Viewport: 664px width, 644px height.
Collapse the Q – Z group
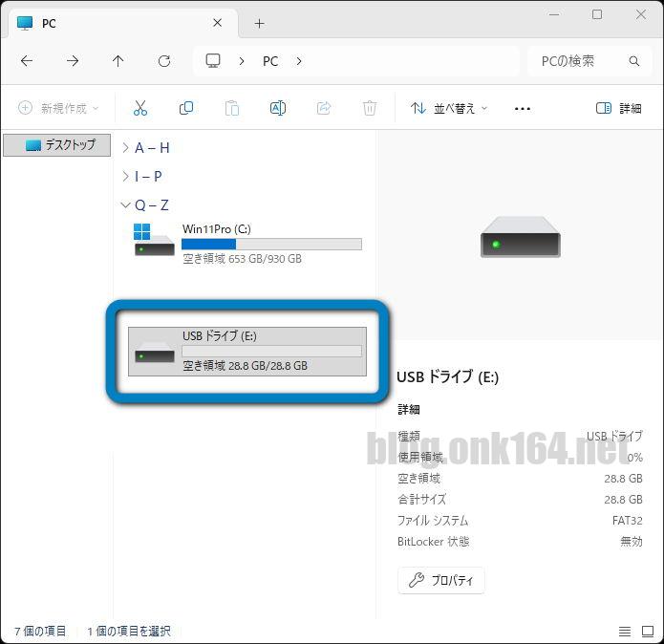125,205
